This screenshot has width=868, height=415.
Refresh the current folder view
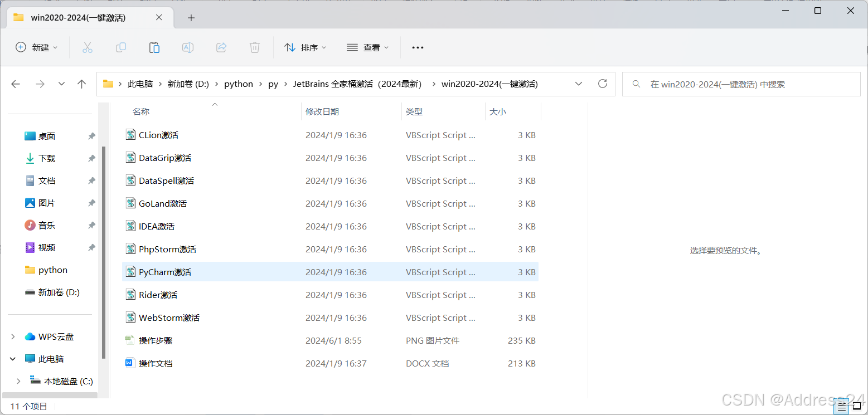(602, 84)
